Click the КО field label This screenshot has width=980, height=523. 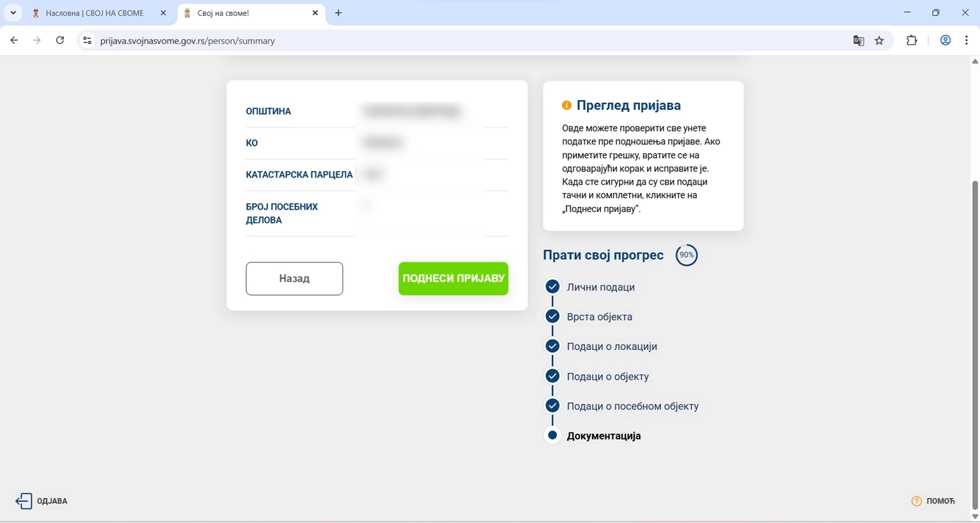point(251,143)
